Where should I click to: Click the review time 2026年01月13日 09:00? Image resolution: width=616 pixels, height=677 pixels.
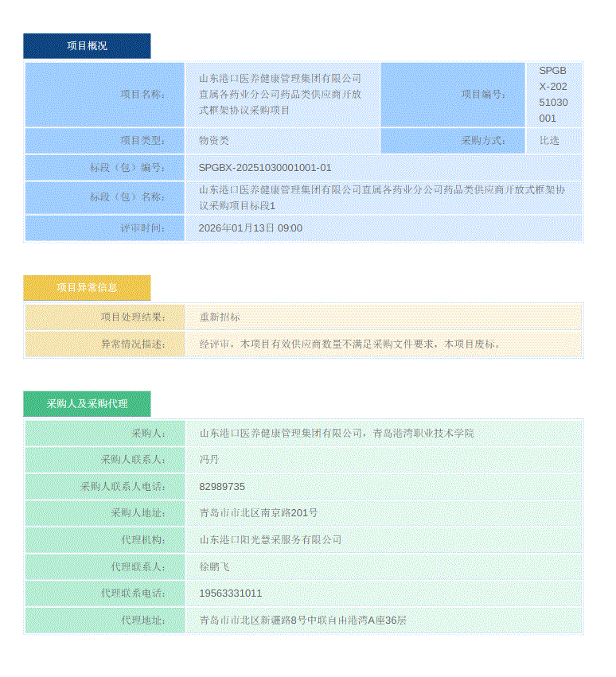point(251,228)
